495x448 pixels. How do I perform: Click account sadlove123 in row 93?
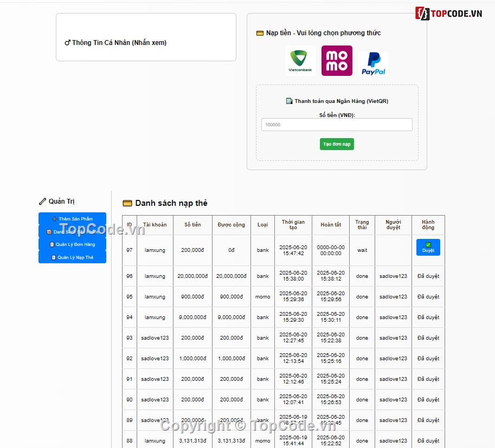coord(155,338)
